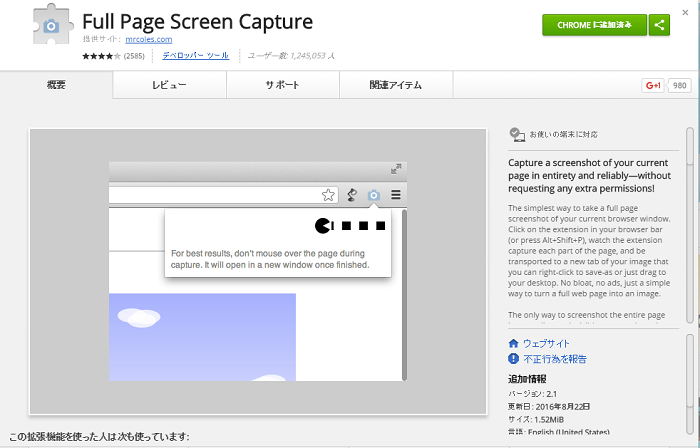Click the bookmark star in preview
This screenshot has width=700, height=448.
tap(328, 195)
